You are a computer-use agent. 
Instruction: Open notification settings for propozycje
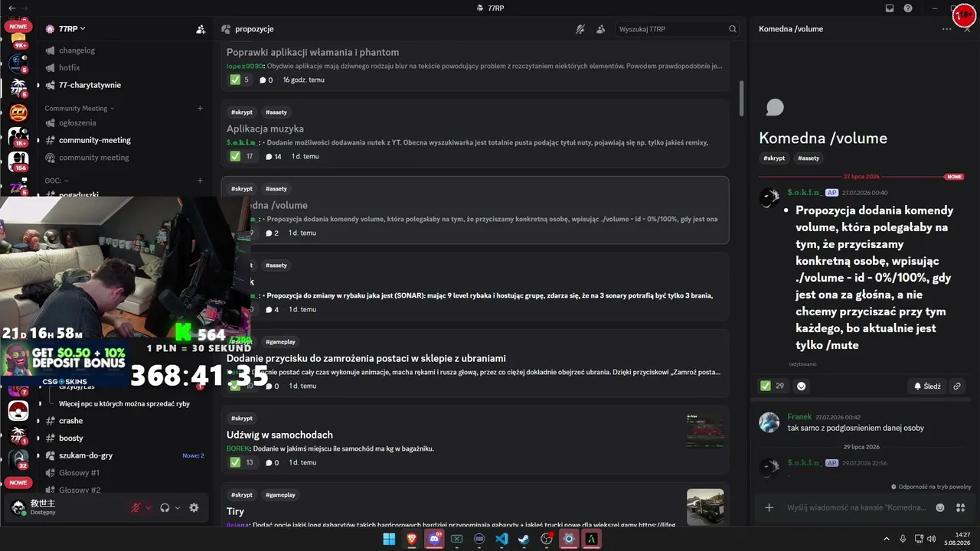[x=580, y=29]
